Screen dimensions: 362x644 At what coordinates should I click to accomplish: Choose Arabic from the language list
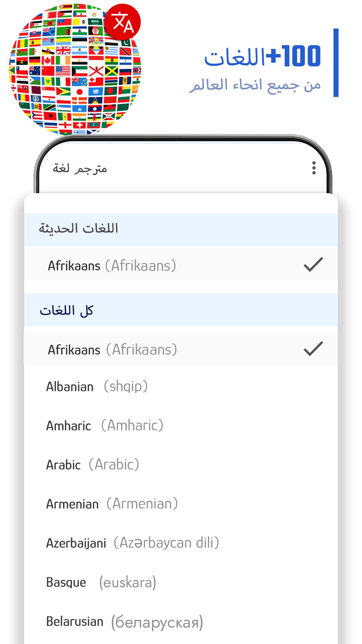pyautogui.click(x=181, y=465)
